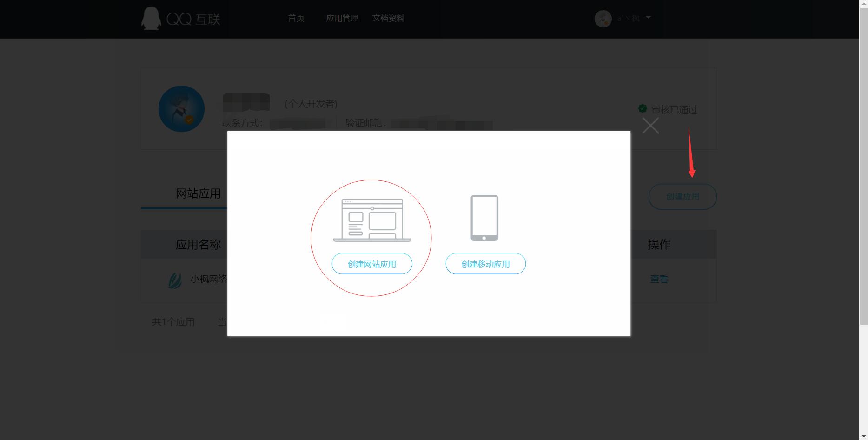
Task: Open 文档资料 in the navigation bar
Action: [388, 18]
